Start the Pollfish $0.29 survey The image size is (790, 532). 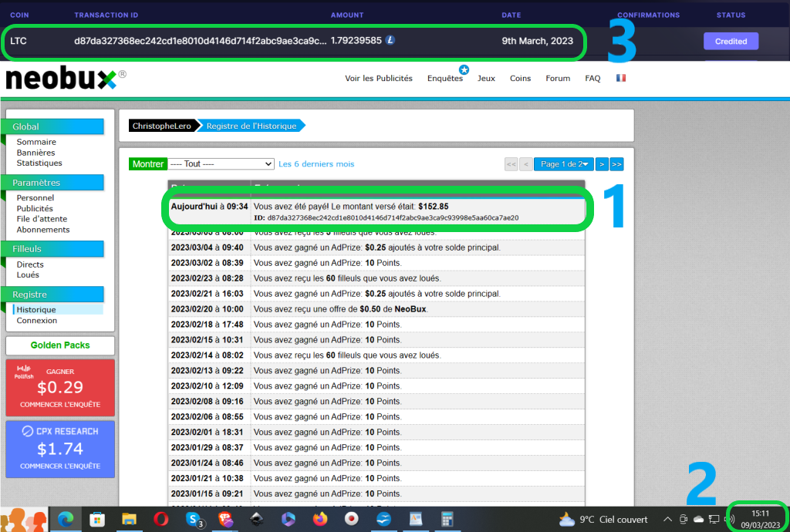(x=60, y=388)
